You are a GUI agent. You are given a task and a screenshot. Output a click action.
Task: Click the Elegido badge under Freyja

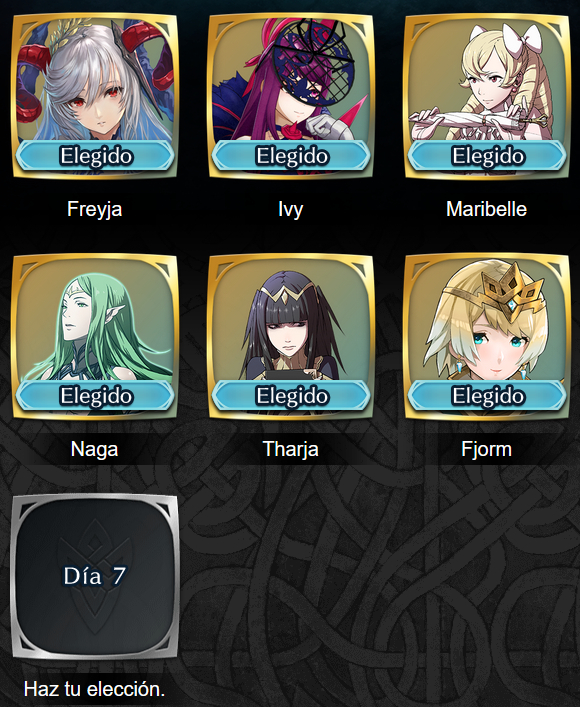pos(95,156)
